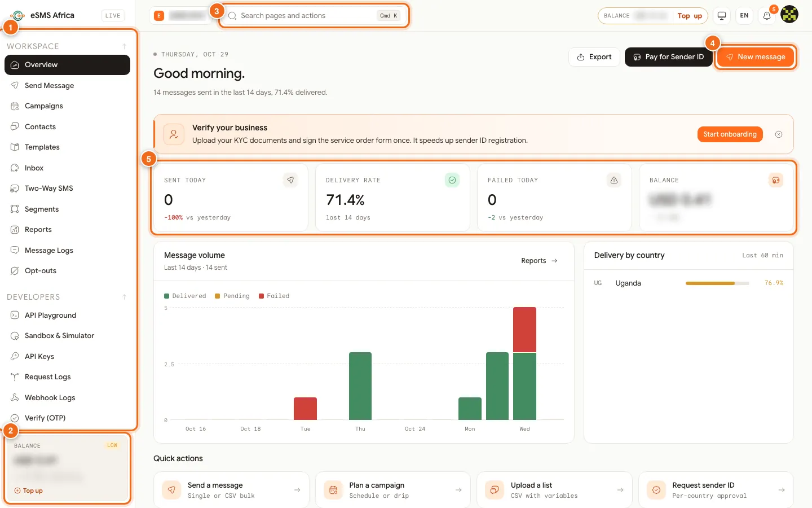This screenshot has height=508, width=812.
Task: Click the orange E workspace badge
Action: coord(159,16)
